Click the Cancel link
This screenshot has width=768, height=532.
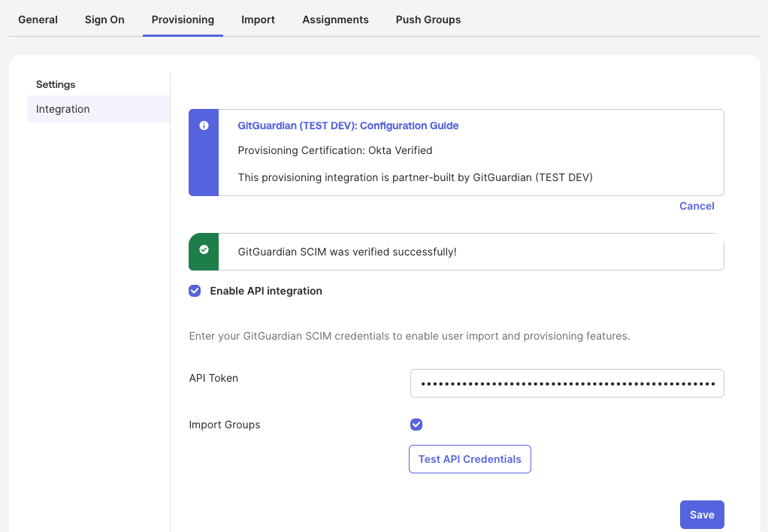point(697,206)
